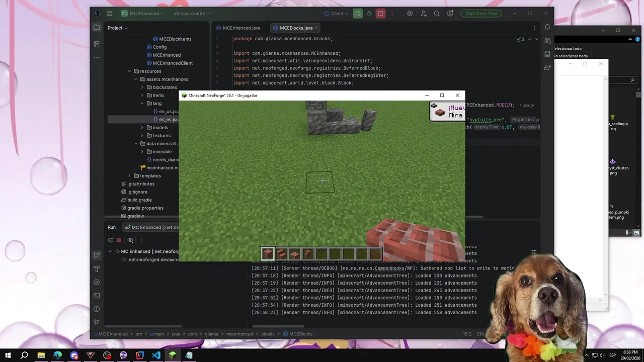Viewport: 644px width, 362px height.
Task: Open the MC Enhanced project dropdown
Action: click(143, 14)
